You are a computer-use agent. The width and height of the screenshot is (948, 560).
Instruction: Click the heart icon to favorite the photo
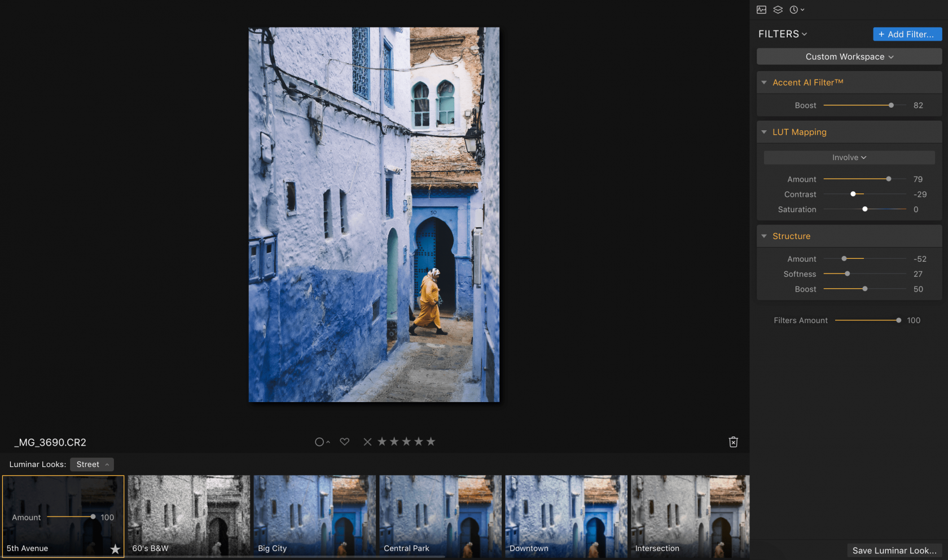pyautogui.click(x=345, y=442)
